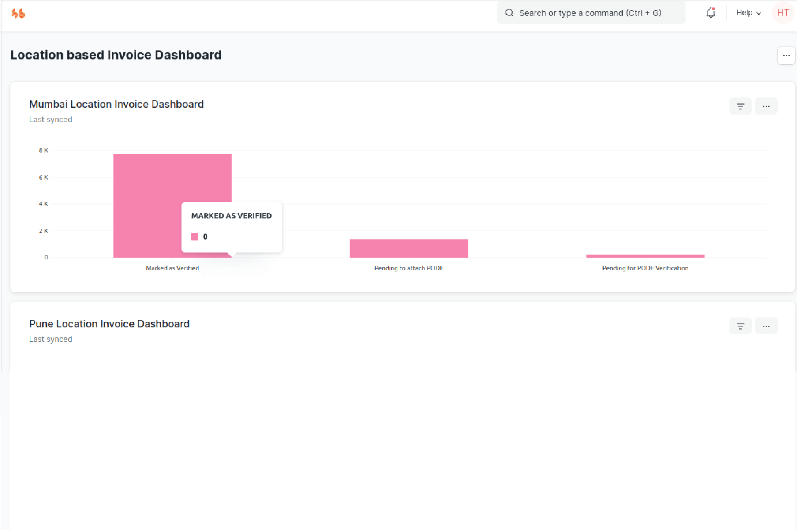This screenshot has width=797, height=532.
Task: Open filter for Pune Location chart
Action: click(740, 326)
